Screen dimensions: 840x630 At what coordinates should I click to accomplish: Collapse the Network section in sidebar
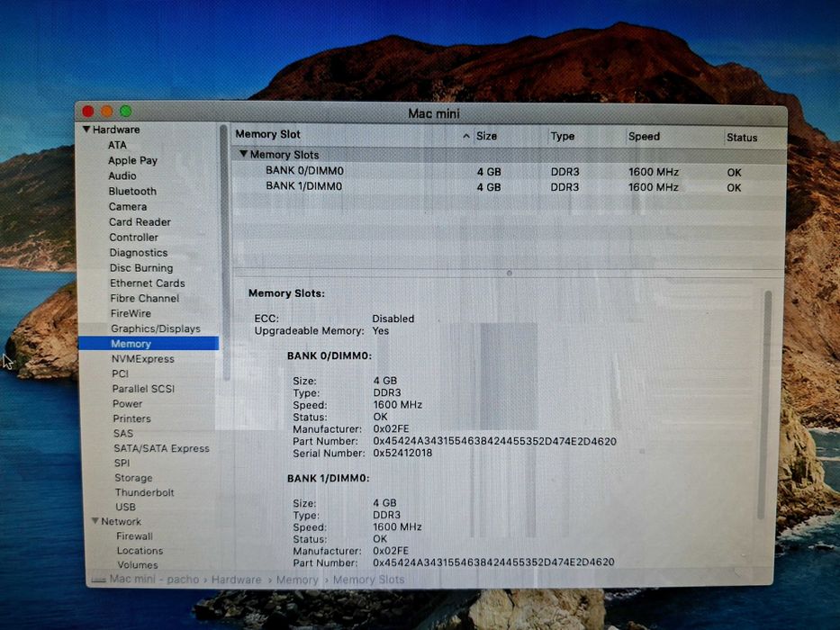point(95,521)
